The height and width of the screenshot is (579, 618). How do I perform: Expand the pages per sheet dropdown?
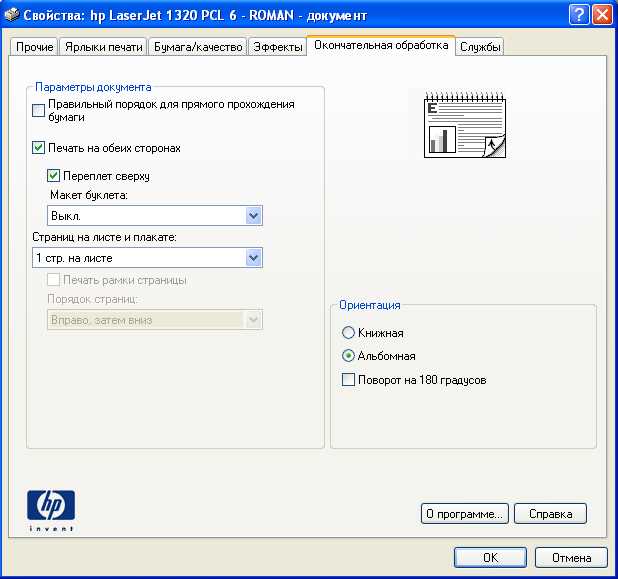253,258
